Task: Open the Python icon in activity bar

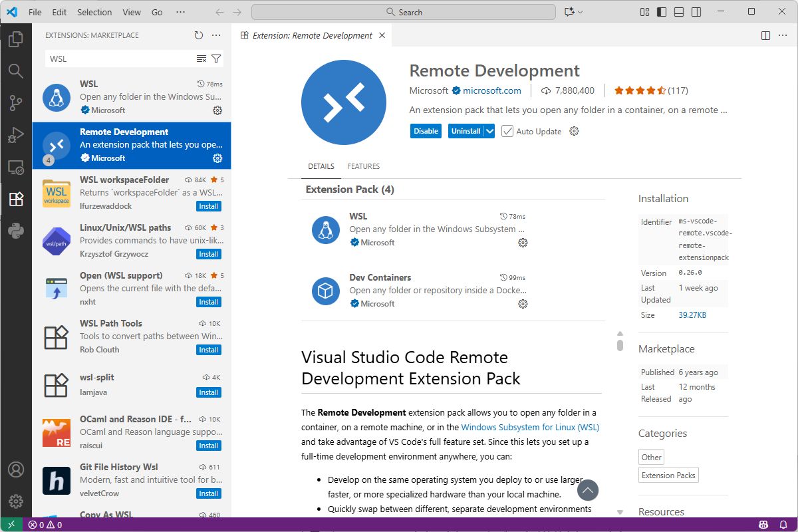Action: click(x=16, y=231)
